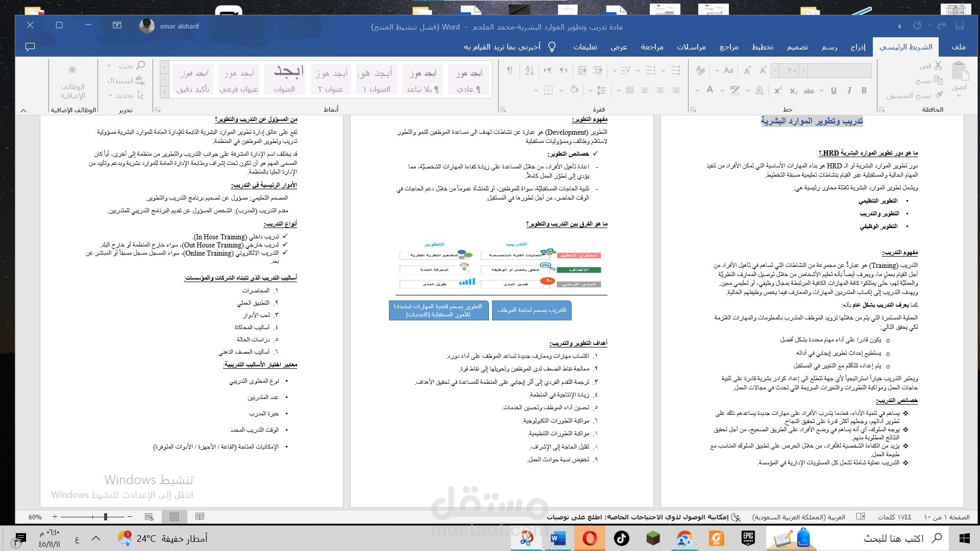Switch to the Mailings (مراسلات) tab
This screenshot has height=551, width=980.
tap(692, 47)
